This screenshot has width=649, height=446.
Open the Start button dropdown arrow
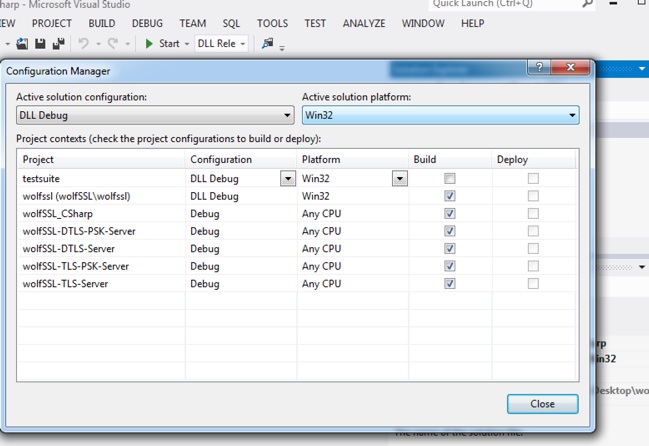pos(187,44)
